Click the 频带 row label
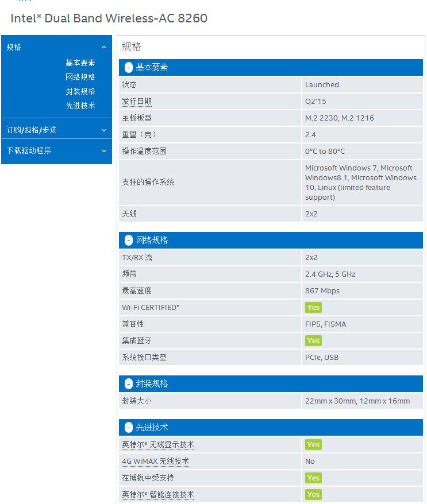The width and height of the screenshot is (427, 504). [129, 274]
